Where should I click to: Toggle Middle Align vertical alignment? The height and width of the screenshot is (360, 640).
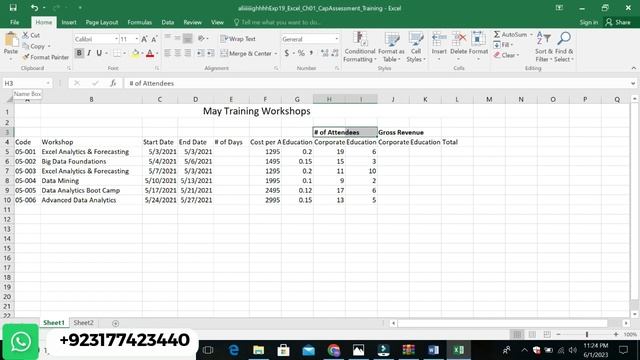(x=178, y=38)
